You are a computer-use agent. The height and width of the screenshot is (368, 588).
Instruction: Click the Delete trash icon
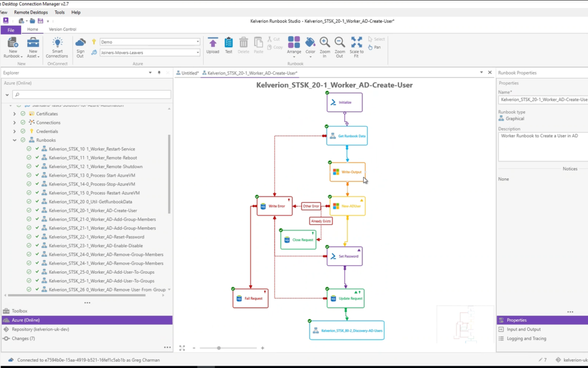click(x=243, y=43)
